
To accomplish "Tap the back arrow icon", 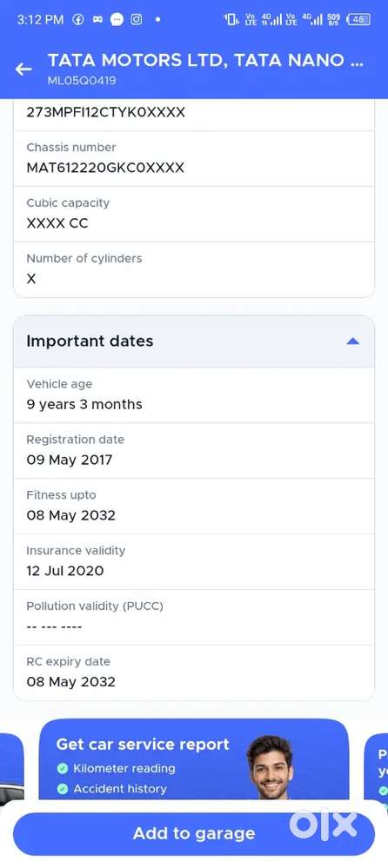I will pyautogui.click(x=23, y=70).
